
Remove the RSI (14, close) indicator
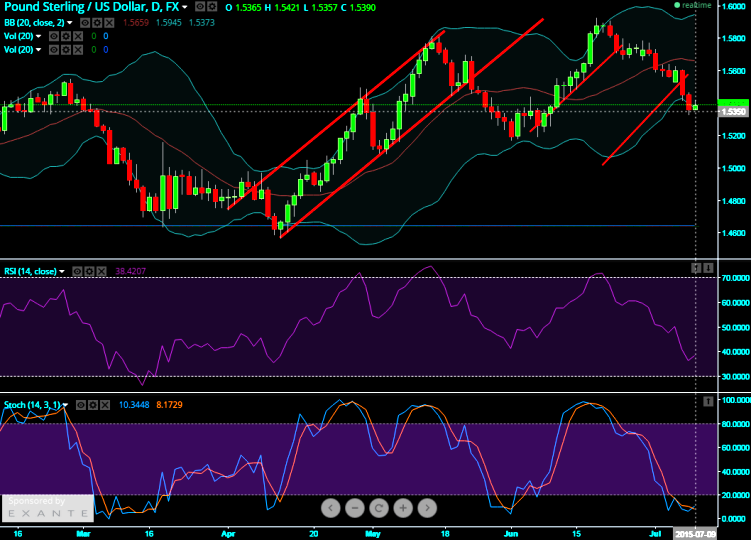click(101, 271)
